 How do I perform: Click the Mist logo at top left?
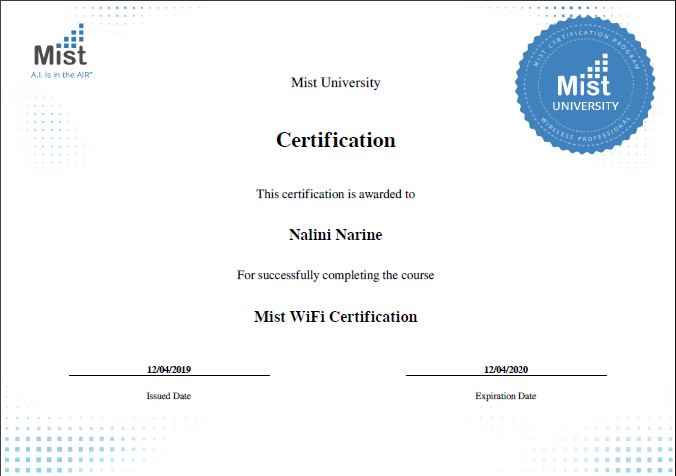[61, 51]
